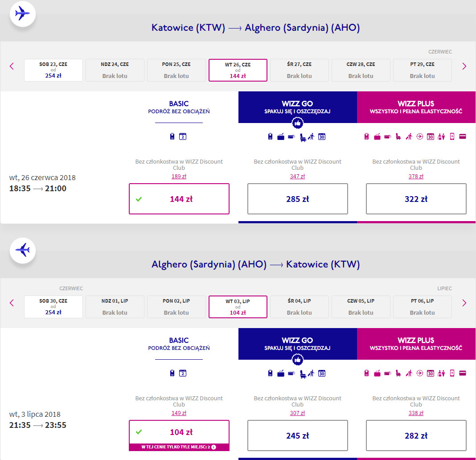Show later outbound dates with right arrow
This screenshot has width=476, height=460.
click(x=464, y=66)
